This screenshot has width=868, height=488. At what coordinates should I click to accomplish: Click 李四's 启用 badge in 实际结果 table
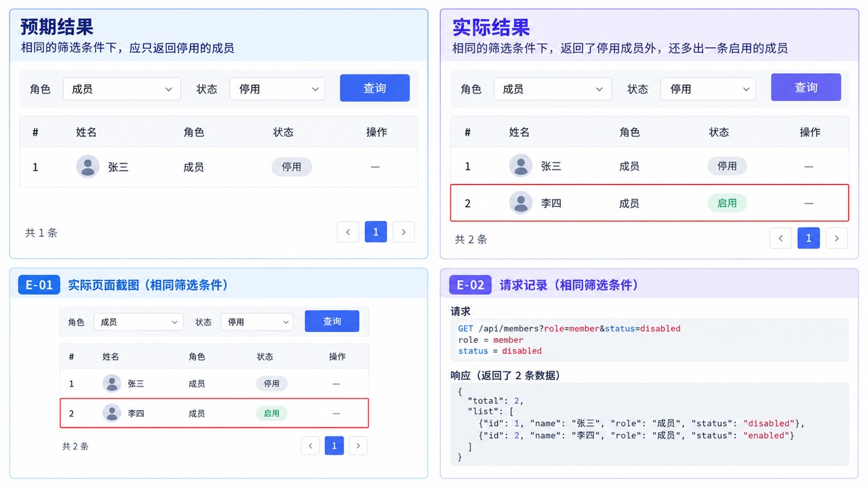[x=727, y=203]
